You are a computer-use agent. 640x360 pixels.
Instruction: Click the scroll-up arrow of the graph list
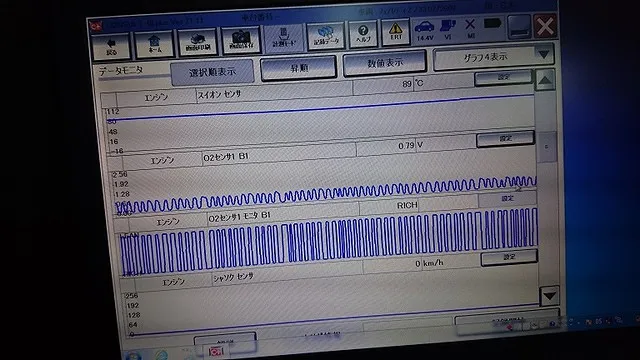click(x=545, y=80)
